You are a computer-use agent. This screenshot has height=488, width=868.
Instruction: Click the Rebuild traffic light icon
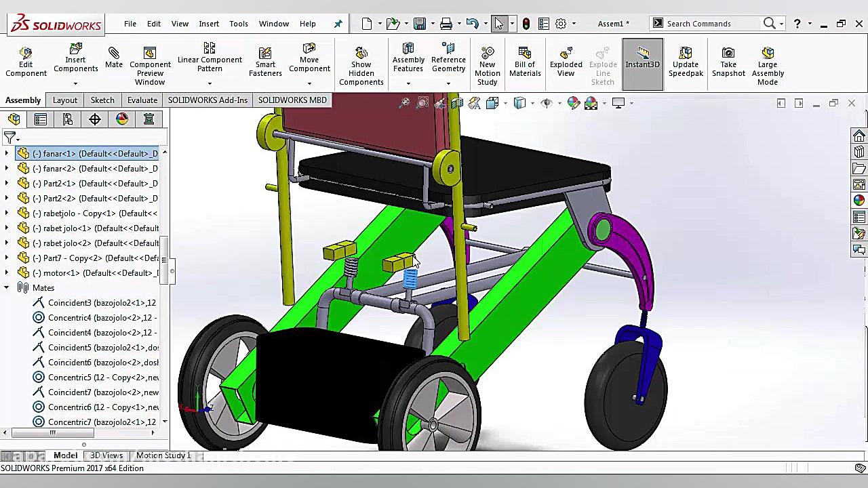click(526, 24)
